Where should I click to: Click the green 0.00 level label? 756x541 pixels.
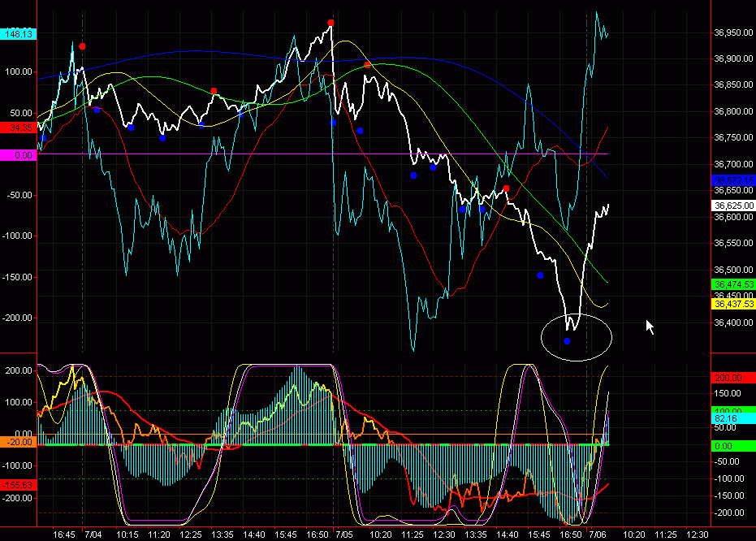[x=733, y=446]
